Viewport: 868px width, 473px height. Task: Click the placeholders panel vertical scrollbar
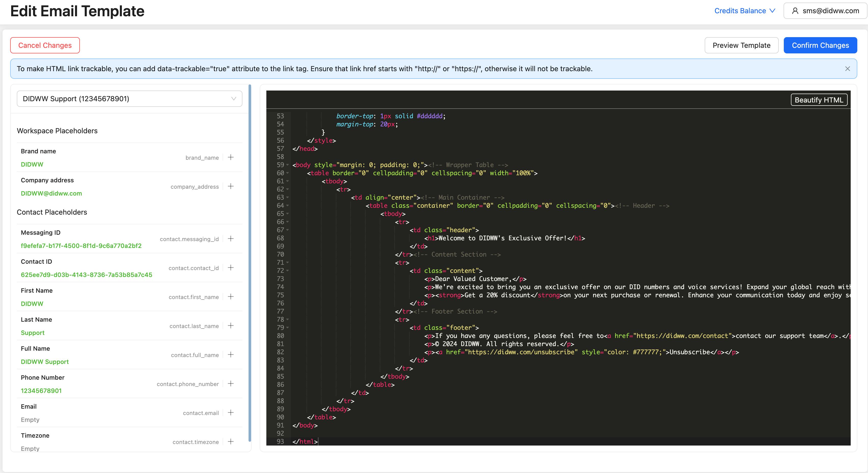tap(250, 263)
